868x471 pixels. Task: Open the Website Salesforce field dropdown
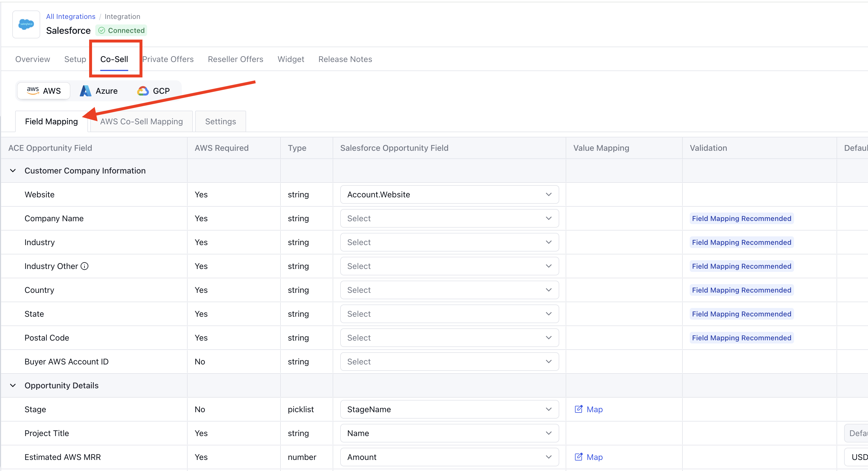pos(449,194)
